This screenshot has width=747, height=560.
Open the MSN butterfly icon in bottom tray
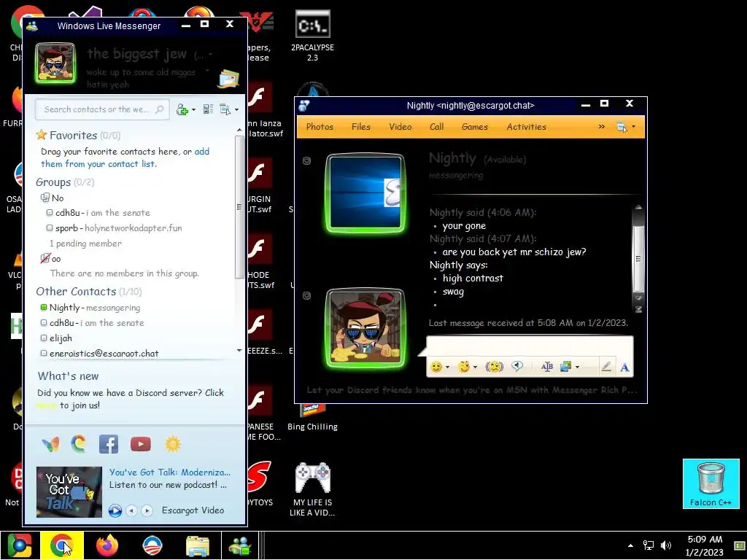(x=50, y=444)
